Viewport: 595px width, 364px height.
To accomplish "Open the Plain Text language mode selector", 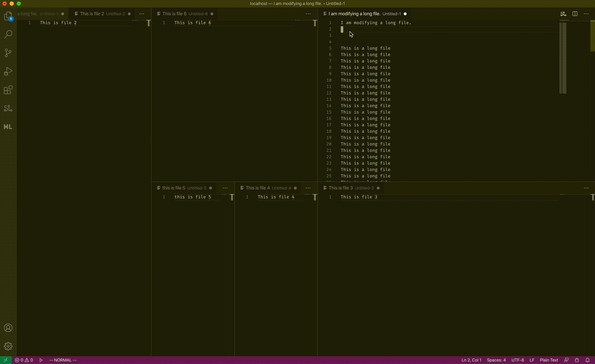I will (549, 360).
